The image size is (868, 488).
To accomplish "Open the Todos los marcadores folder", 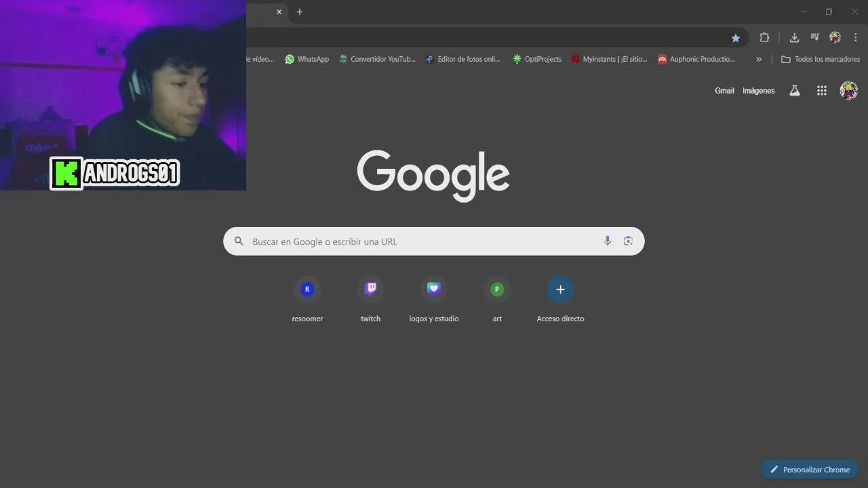I will (x=821, y=59).
